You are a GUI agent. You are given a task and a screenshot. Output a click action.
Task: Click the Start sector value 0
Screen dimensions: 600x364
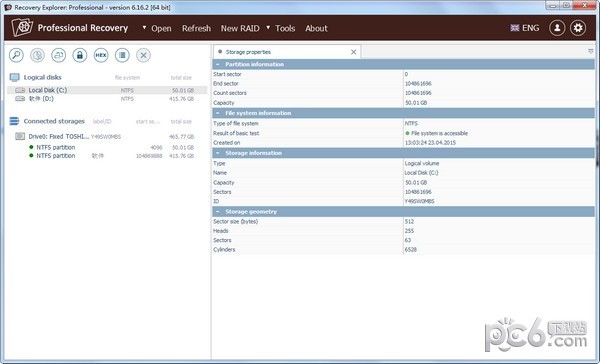point(406,74)
